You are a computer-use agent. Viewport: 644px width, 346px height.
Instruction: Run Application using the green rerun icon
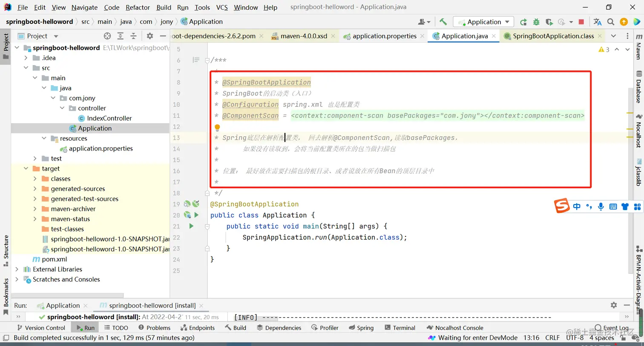click(x=523, y=22)
